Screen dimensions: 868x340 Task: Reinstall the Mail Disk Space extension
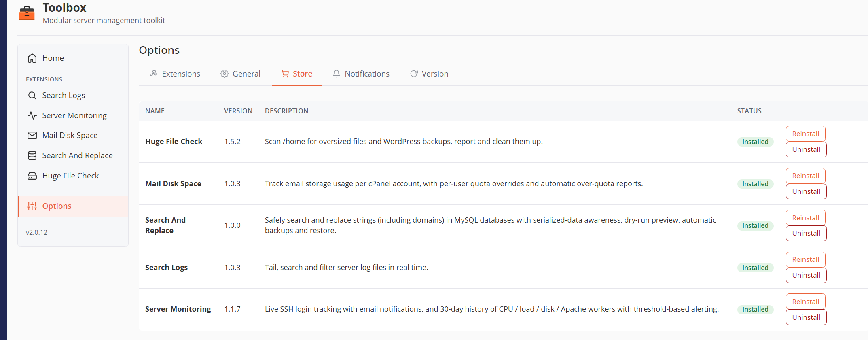coord(805,176)
